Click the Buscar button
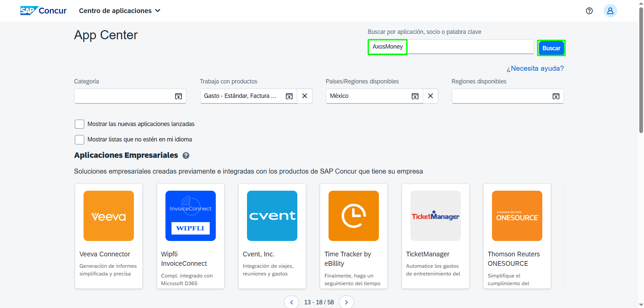 (551, 48)
